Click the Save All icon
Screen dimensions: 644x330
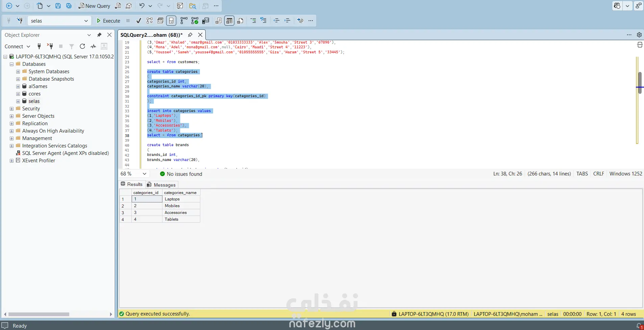[69, 6]
